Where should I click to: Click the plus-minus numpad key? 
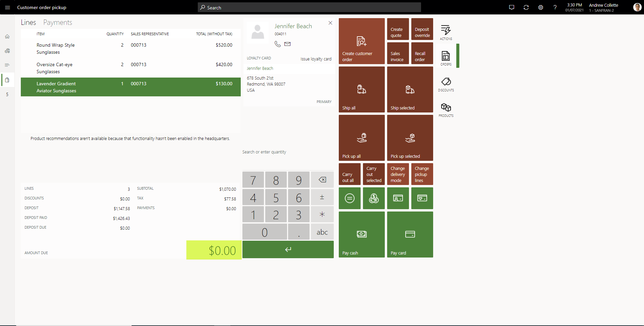coord(322,197)
